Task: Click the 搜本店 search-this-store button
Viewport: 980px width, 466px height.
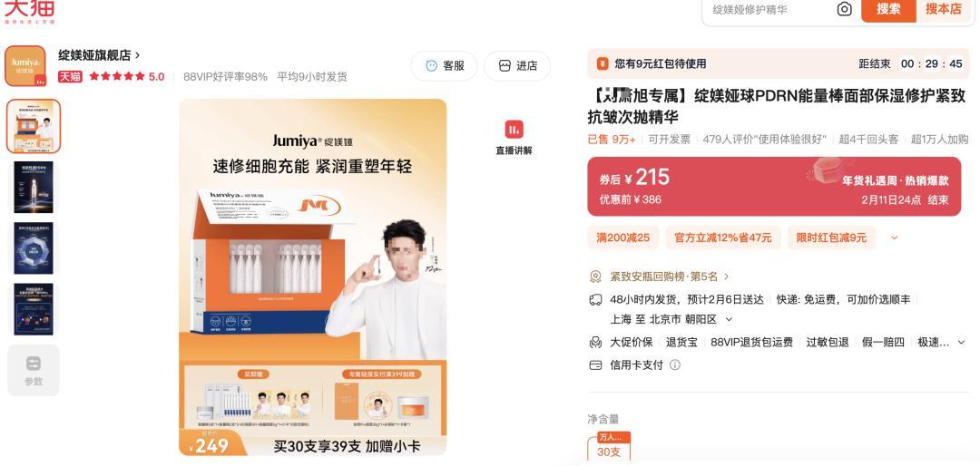Action: pos(943,9)
